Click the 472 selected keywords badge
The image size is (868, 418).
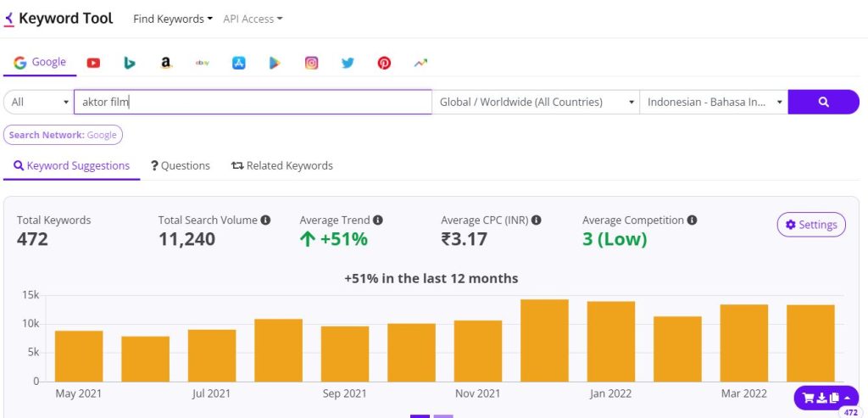coord(851,412)
